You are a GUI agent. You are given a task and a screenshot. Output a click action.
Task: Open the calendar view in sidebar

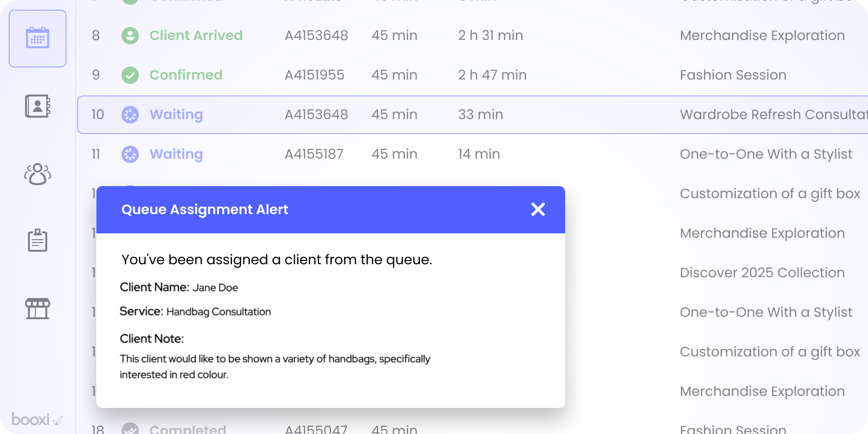[38, 39]
